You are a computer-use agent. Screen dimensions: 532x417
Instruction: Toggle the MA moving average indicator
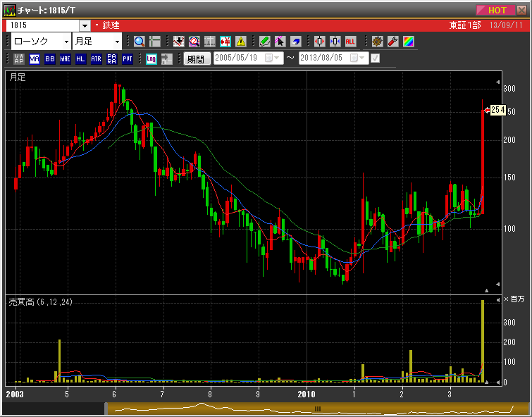pos(35,59)
